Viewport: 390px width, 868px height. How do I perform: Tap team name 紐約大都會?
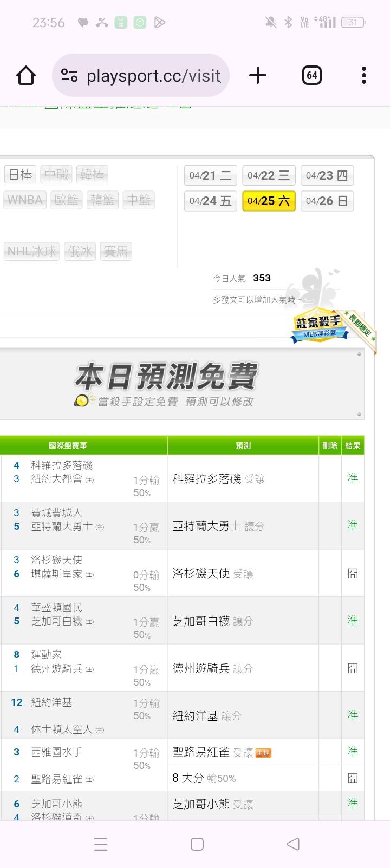click(56, 479)
